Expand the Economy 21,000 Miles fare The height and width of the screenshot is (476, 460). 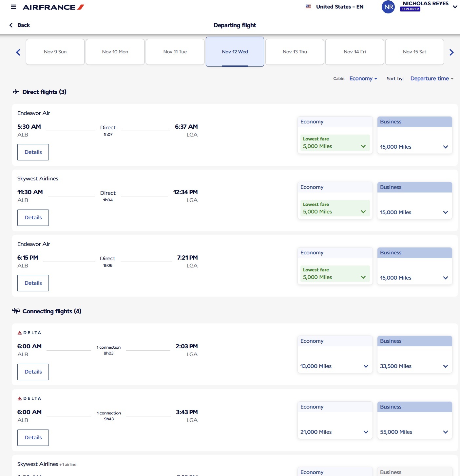click(335, 432)
